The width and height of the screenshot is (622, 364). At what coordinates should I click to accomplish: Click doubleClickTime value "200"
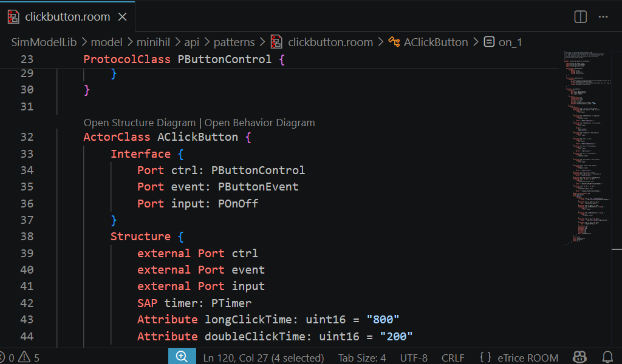(396, 336)
